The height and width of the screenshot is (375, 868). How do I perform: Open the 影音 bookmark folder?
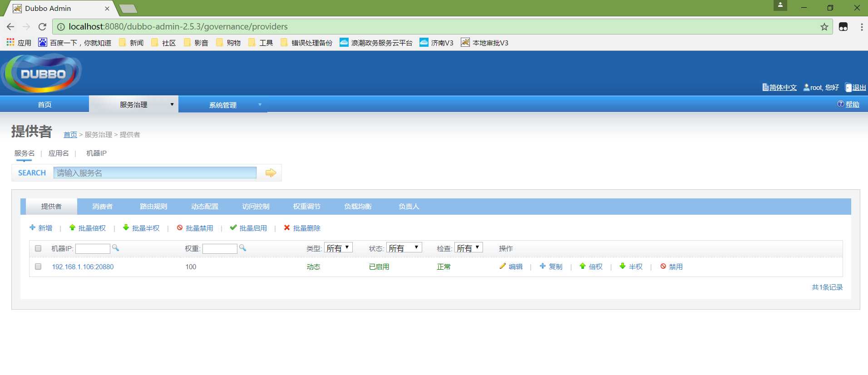(196, 43)
